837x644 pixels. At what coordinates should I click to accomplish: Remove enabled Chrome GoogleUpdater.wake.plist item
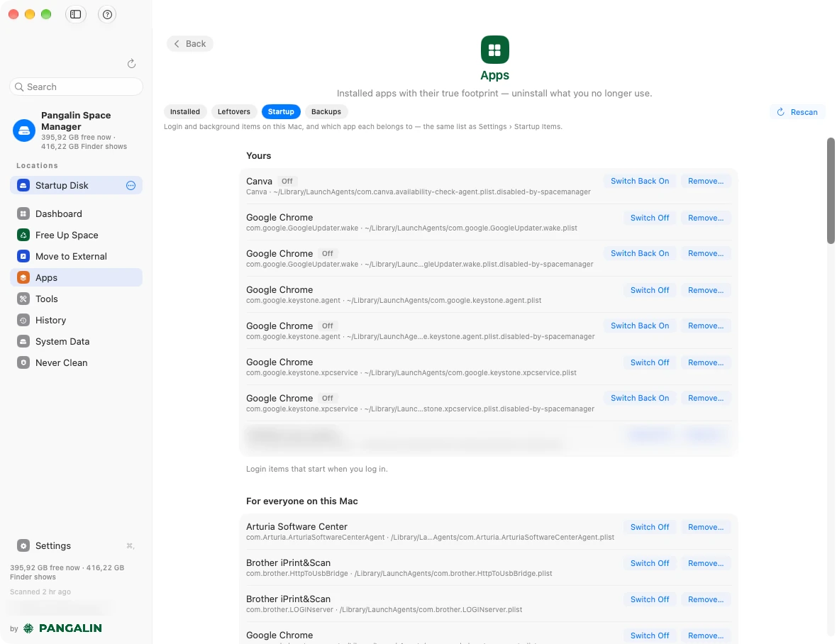[x=706, y=218]
